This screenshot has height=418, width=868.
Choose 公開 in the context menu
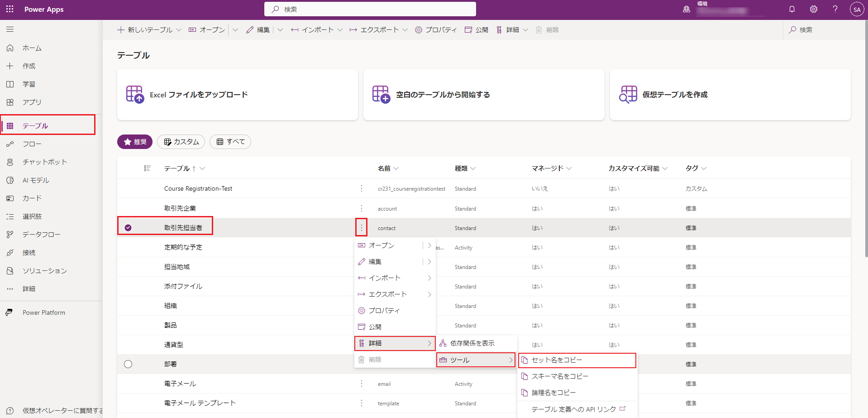coord(395,327)
